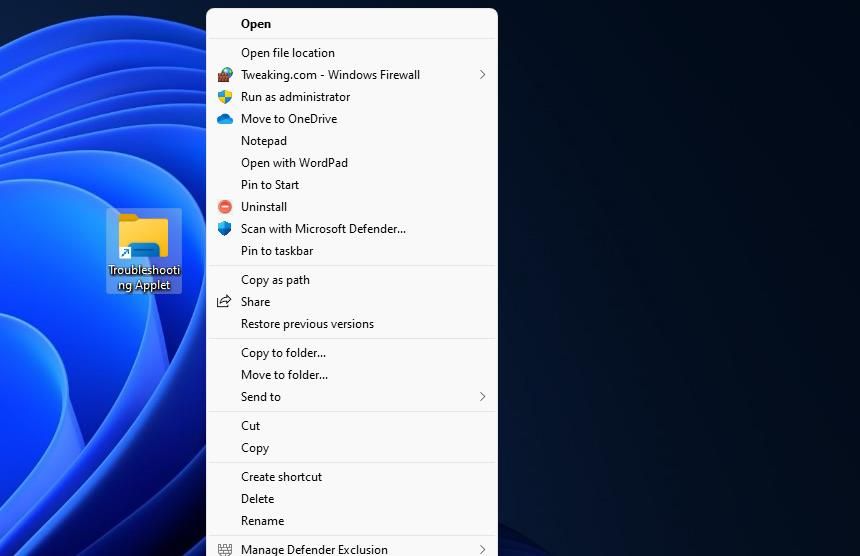Image resolution: width=860 pixels, height=556 pixels.
Task: Choose Restore previous versions
Action: pyautogui.click(x=352, y=324)
